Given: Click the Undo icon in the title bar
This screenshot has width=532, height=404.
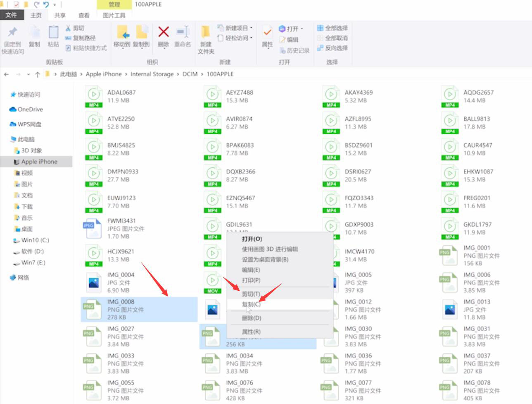Looking at the screenshot, I should (46, 5).
